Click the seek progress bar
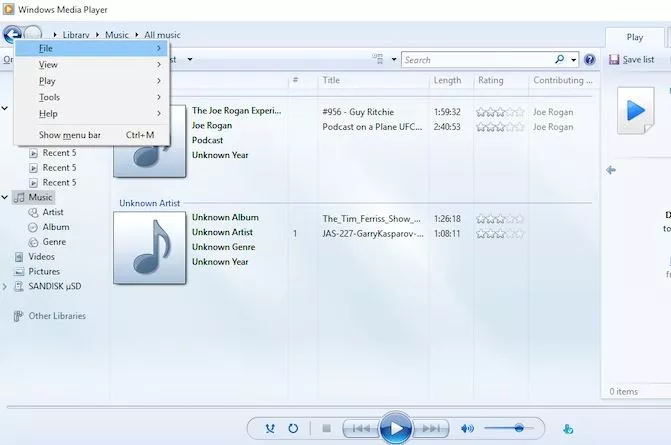 coord(338,406)
